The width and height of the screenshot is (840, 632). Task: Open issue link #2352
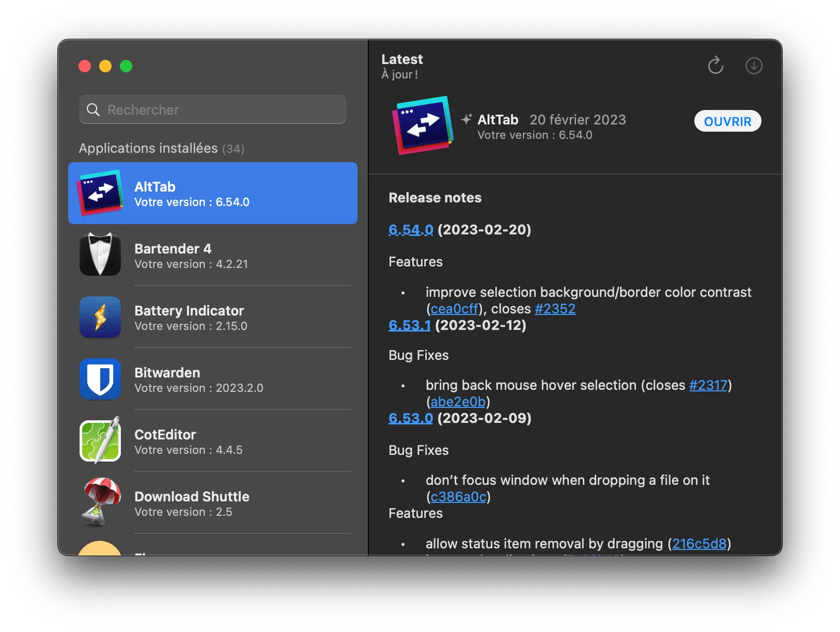555,309
